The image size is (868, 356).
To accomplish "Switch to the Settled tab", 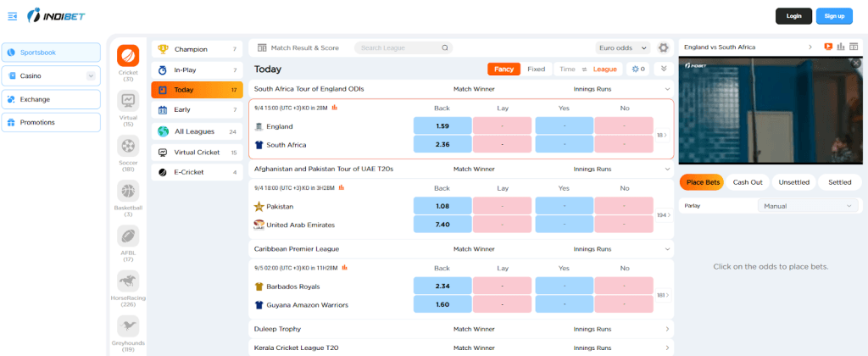I will (x=840, y=182).
